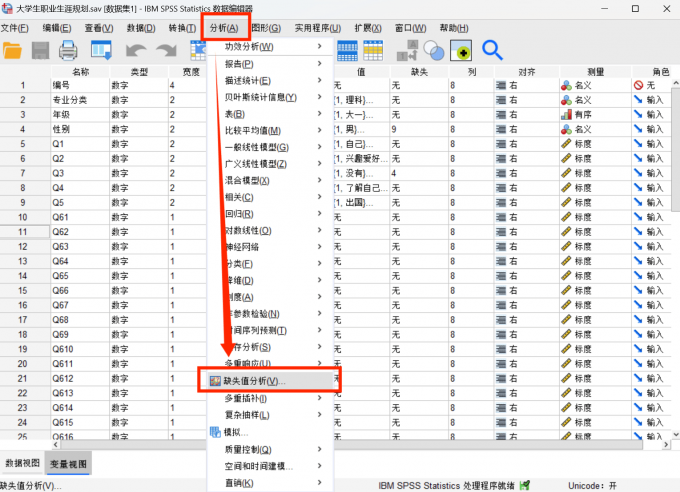680x492 pixels.
Task: Click the role 无 icon for 编号
Action: (638, 85)
